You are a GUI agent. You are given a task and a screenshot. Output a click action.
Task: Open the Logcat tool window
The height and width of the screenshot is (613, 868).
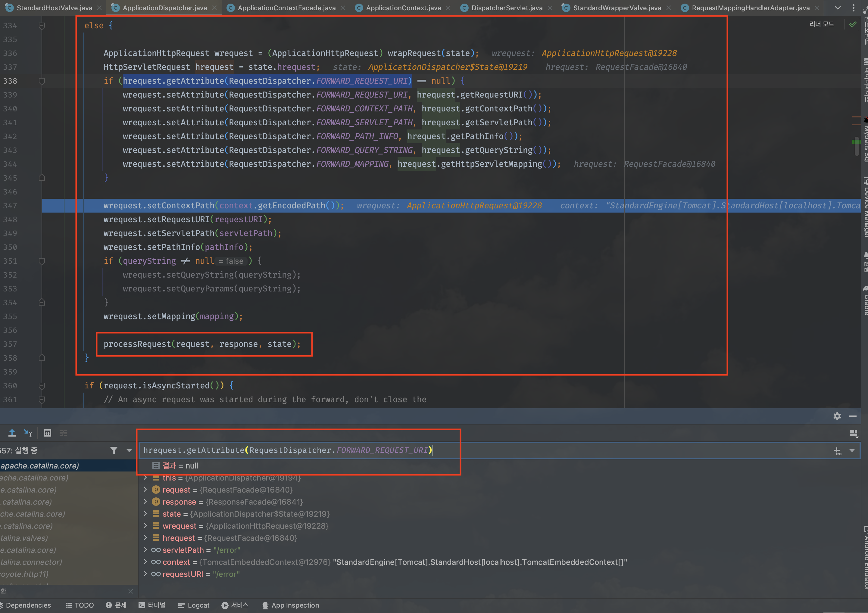click(x=194, y=605)
